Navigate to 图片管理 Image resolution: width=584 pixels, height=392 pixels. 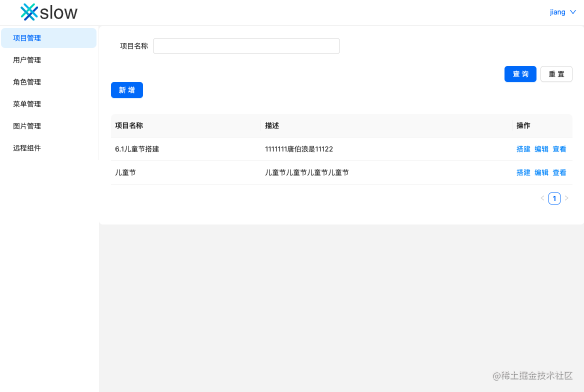(49, 126)
